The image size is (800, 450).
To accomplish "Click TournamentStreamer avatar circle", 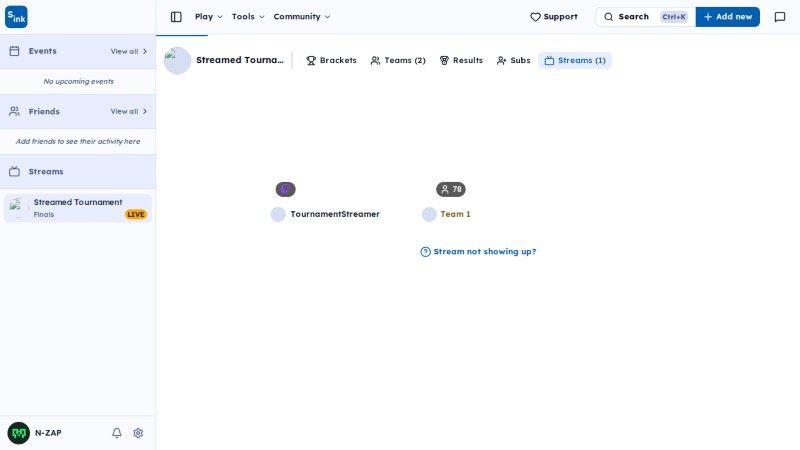I will [278, 214].
